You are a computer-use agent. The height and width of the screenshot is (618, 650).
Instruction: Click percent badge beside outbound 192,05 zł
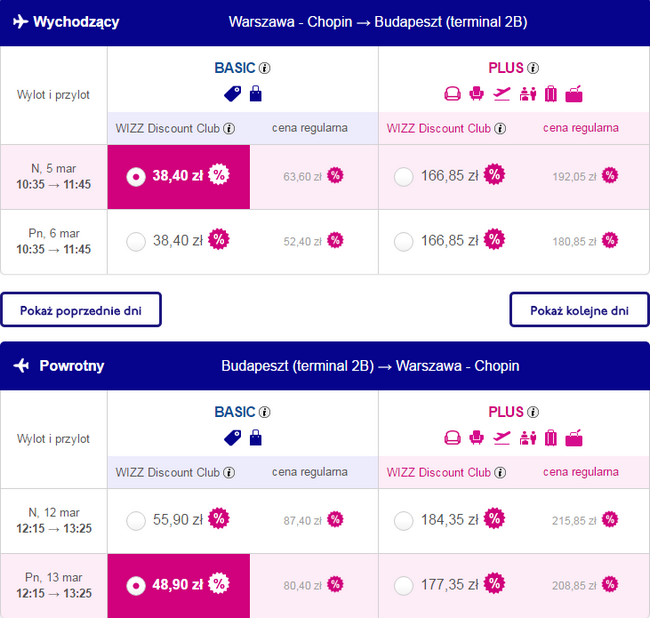[609, 176]
